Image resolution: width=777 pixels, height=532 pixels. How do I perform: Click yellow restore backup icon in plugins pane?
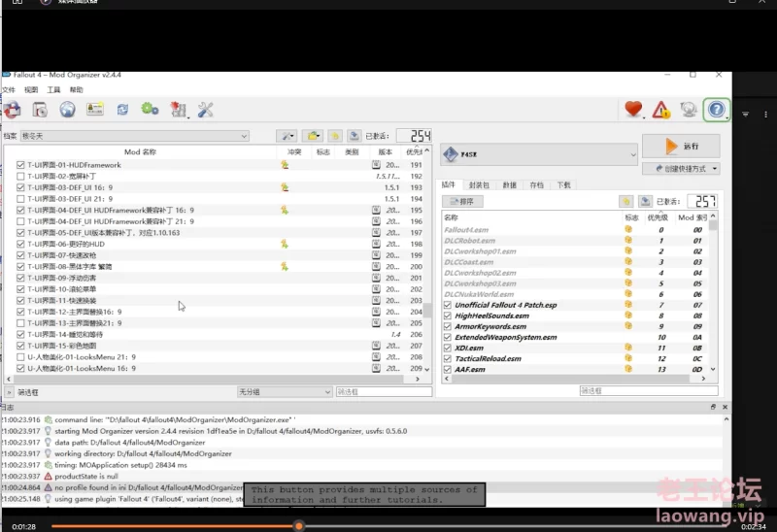[x=625, y=201]
